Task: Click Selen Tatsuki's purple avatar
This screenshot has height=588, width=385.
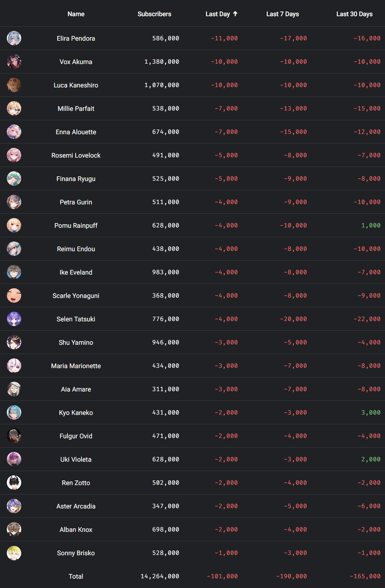Action: [x=14, y=319]
